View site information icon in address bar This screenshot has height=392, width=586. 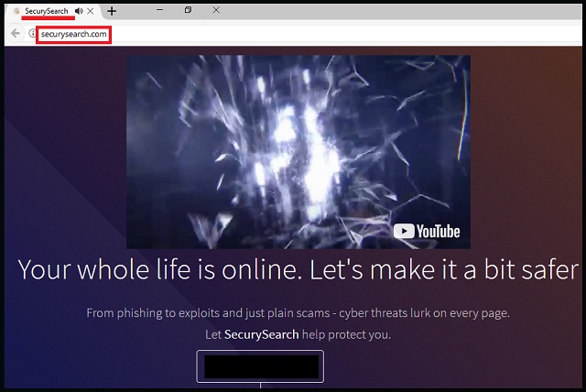[32, 34]
